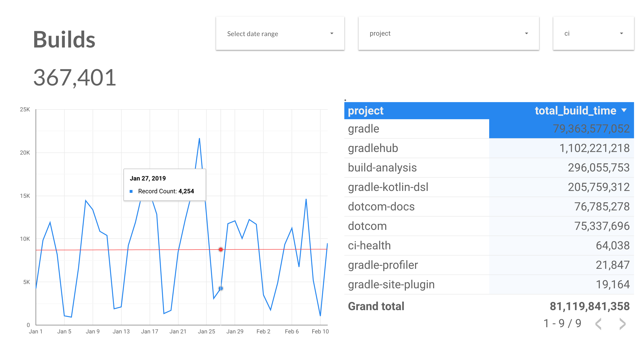Select the gradle-profiler project row

pyautogui.click(x=489, y=265)
